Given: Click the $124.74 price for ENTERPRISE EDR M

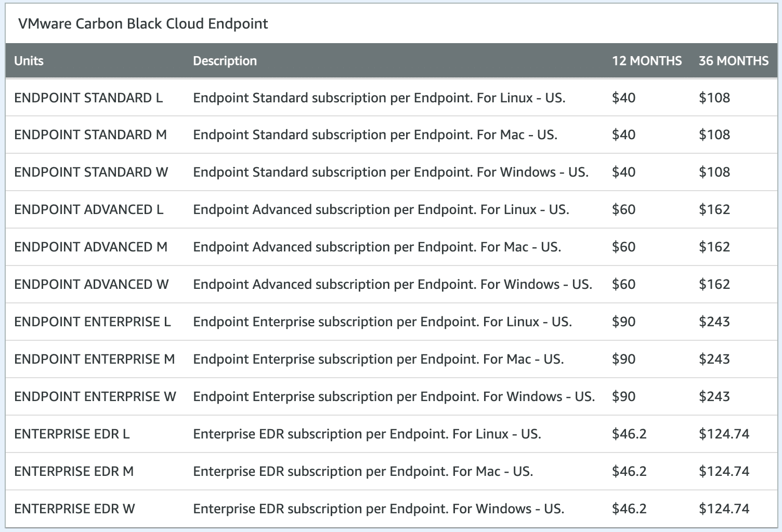Looking at the screenshot, I should point(724,472).
